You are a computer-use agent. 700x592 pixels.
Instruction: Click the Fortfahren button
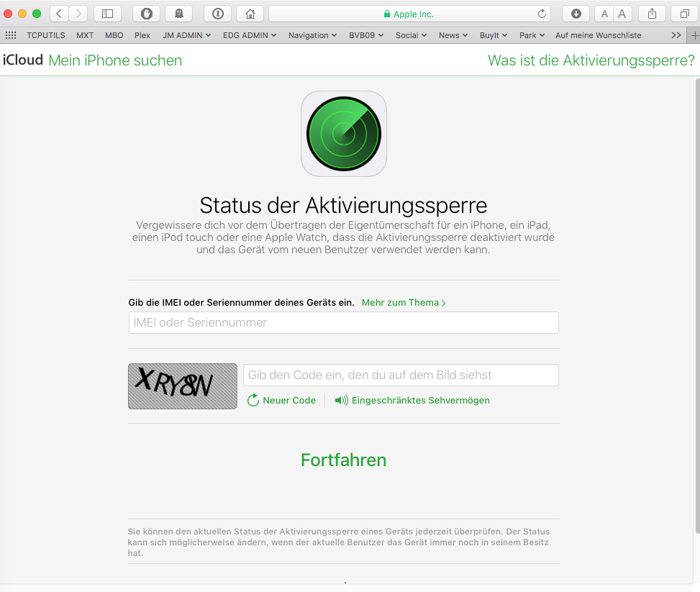pyautogui.click(x=343, y=460)
